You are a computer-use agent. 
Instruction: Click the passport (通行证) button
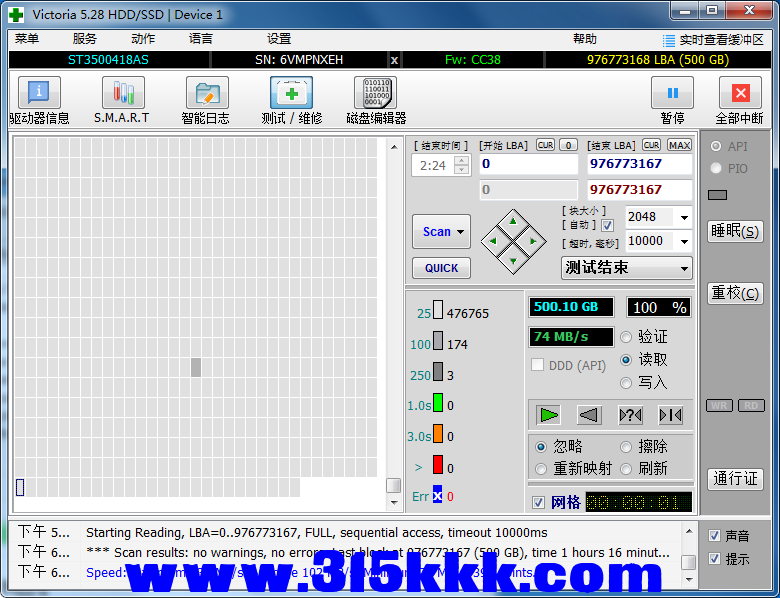[x=735, y=479]
